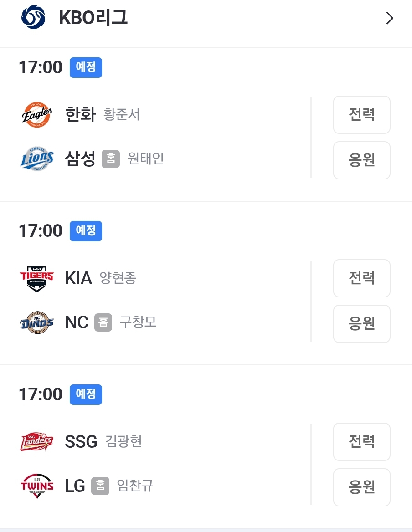Click the SSG Landers team logo
This screenshot has width=412, height=532.
tap(37, 441)
